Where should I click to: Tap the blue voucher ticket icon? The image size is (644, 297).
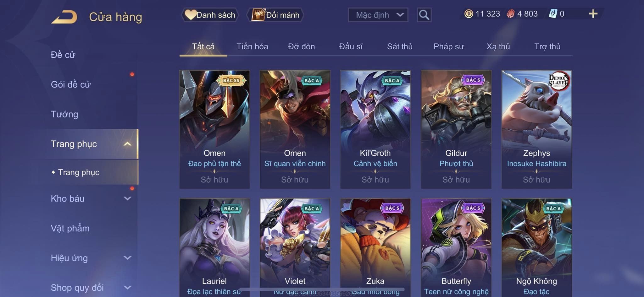click(x=553, y=14)
